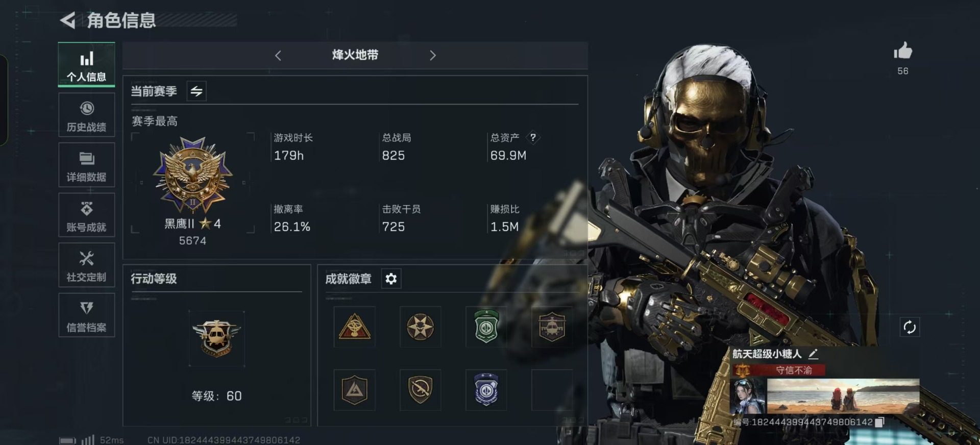Select the helicopter achievement badge

552,327
